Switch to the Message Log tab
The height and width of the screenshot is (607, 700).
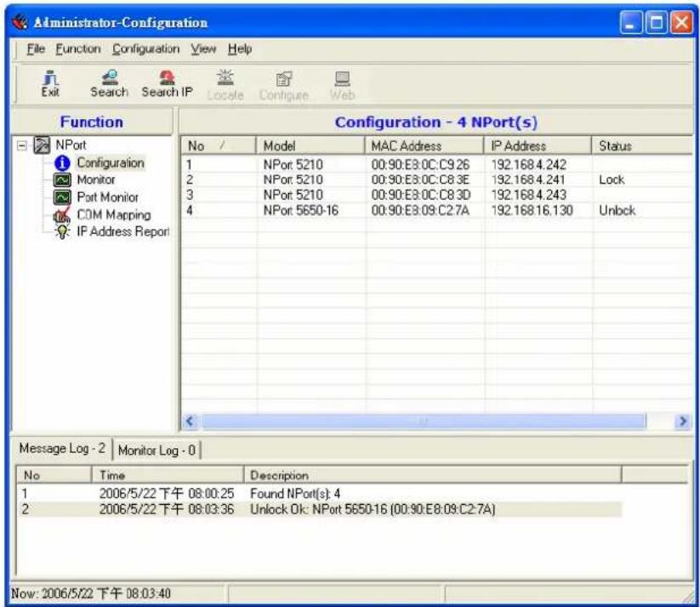point(62,449)
